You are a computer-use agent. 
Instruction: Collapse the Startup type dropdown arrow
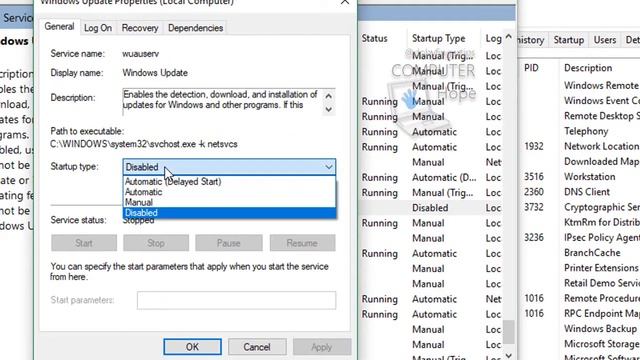pyautogui.click(x=329, y=167)
